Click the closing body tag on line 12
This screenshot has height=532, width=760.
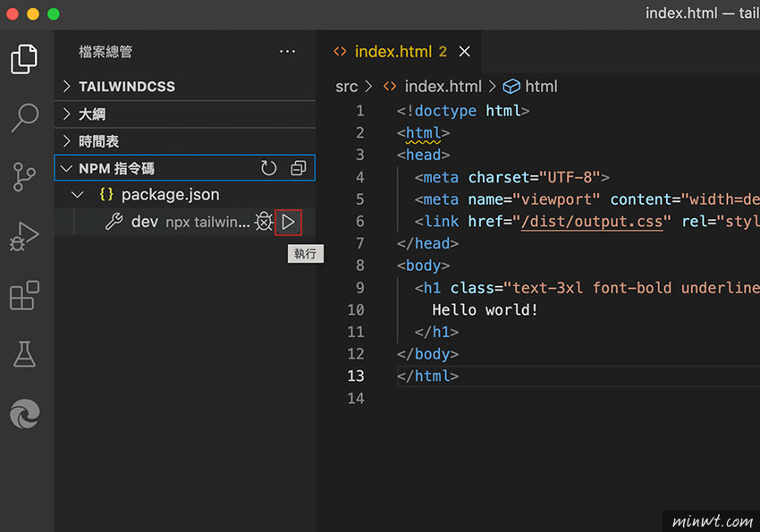pos(427,354)
